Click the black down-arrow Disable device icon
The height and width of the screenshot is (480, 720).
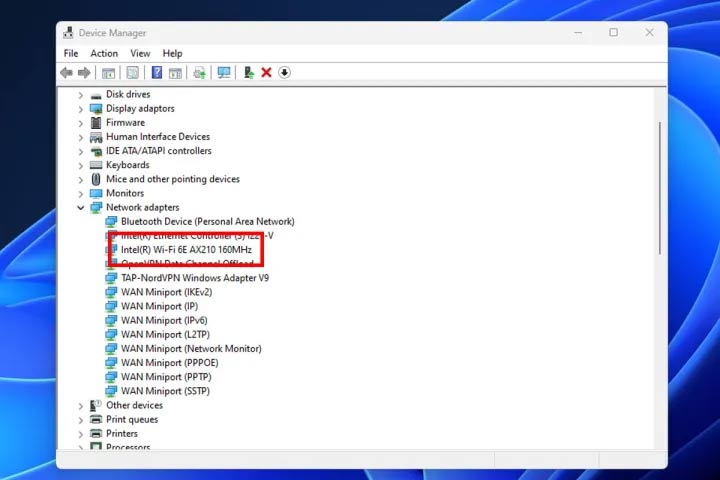284,73
